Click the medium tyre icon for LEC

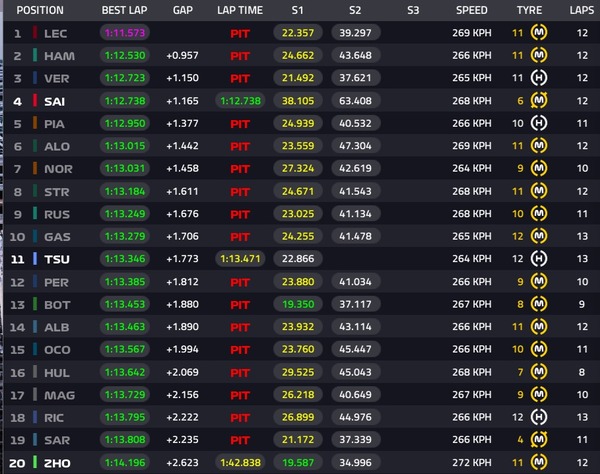tap(539, 33)
